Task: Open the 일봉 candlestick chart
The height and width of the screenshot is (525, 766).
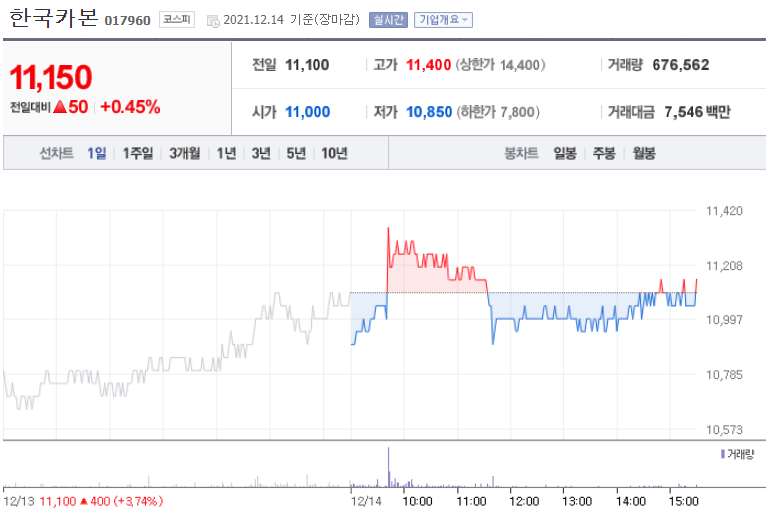Action: click(x=565, y=153)
